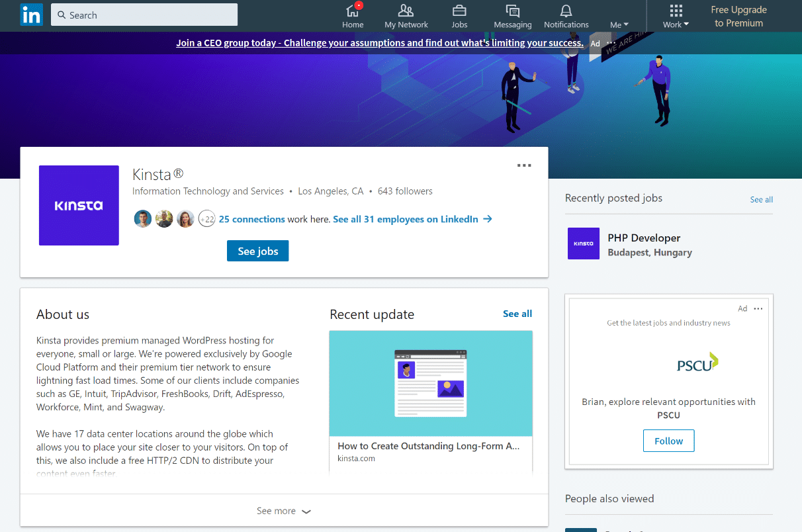Expand See more in About us

pyautogui.click(x=284, y=510)
